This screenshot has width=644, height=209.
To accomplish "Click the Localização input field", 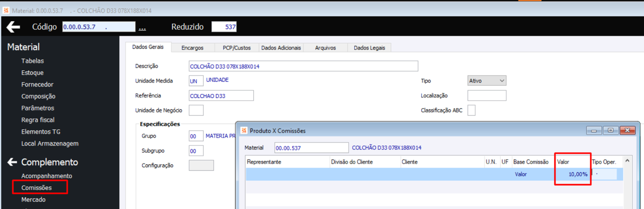I will point(487,95).
